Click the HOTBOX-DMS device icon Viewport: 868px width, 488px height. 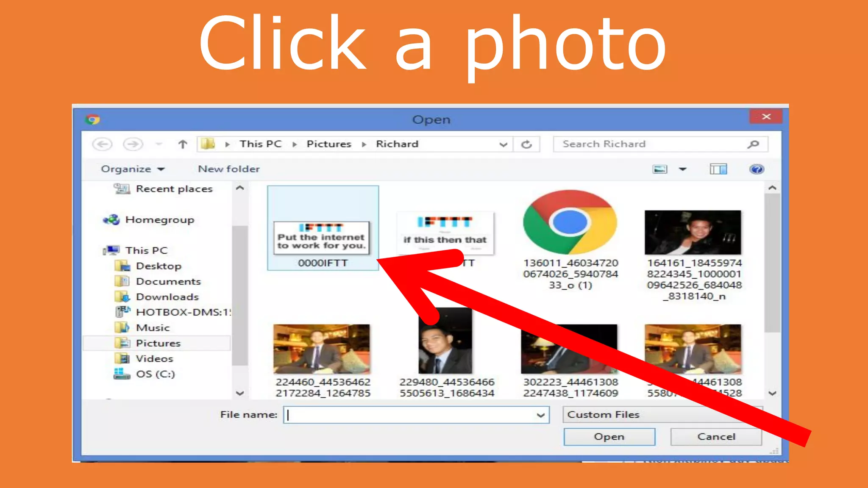[x=123, y=312]
